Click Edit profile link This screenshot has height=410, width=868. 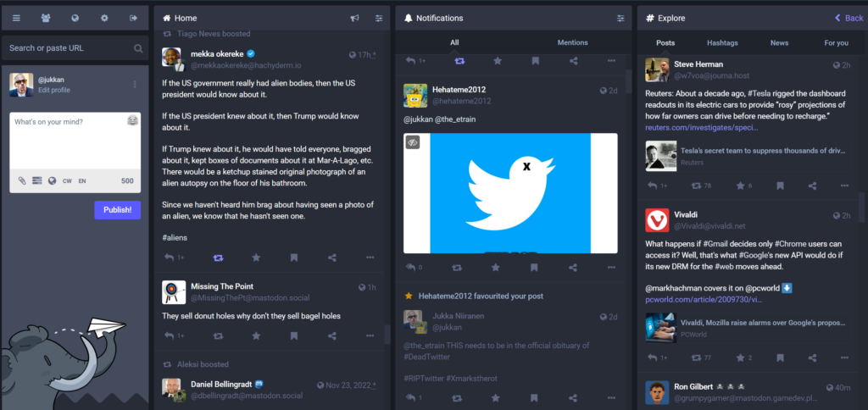pyautogui.click(x=53, y=90)
